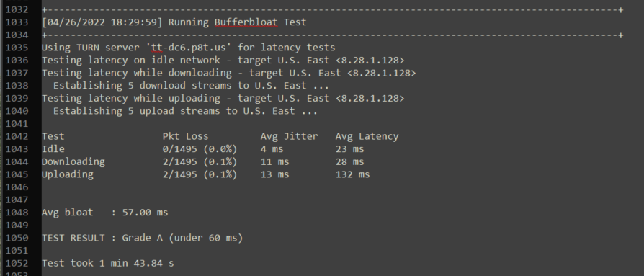Image resolution: width=644 pixels, height=276 pixels.
Task: Click the Avg bloat 57.00 ms value
Action: coord(145,213)
